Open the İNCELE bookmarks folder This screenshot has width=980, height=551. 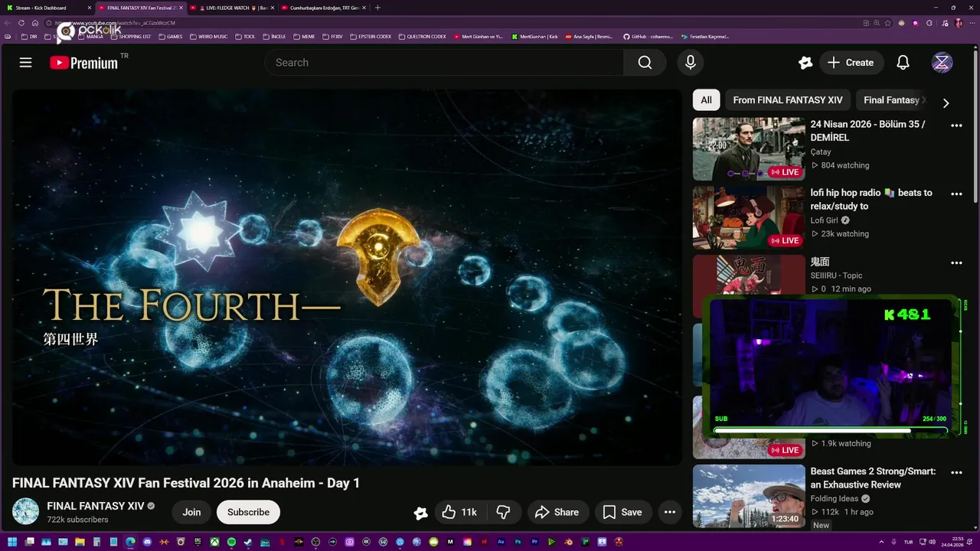click(x=274, y=37)
